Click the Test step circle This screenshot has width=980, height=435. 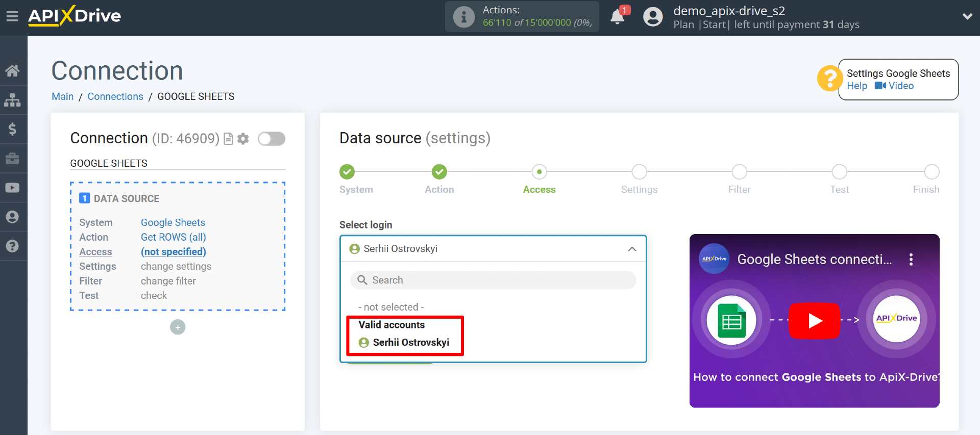tap(840, 172)
